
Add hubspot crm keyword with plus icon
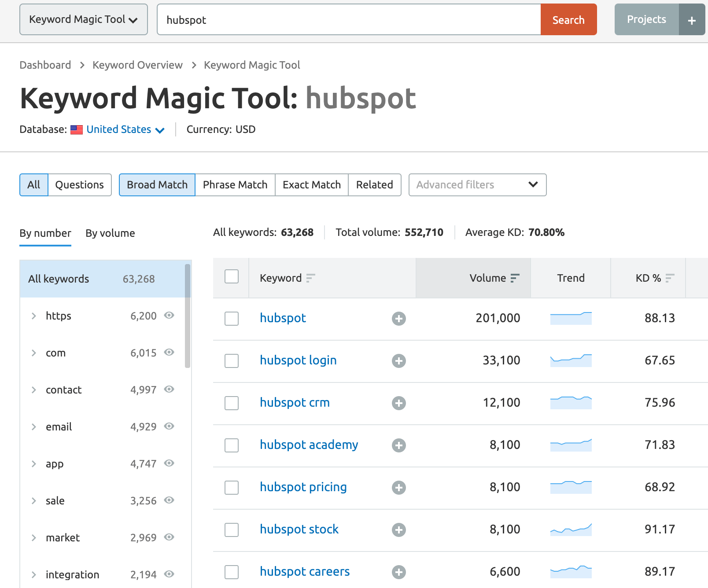tap(399, 403)
